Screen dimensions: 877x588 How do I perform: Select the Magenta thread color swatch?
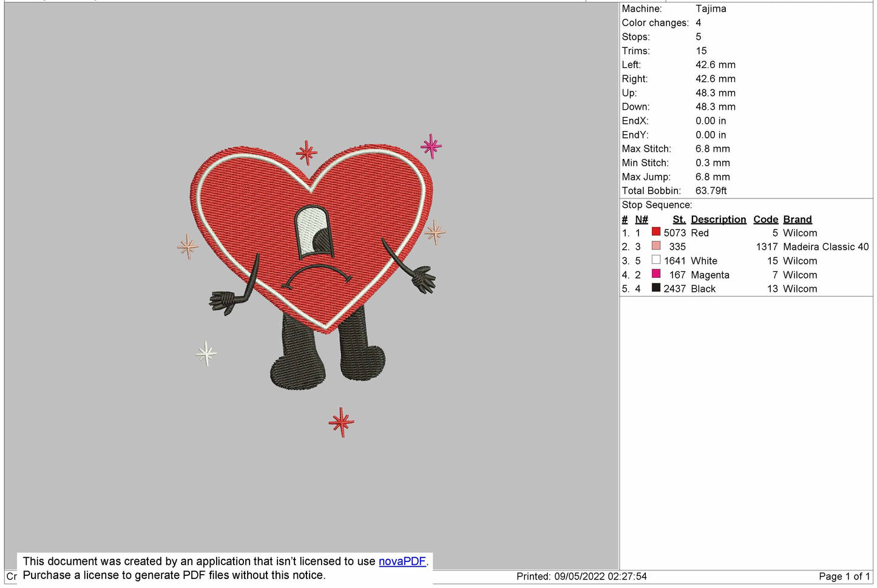coord(656,274)
